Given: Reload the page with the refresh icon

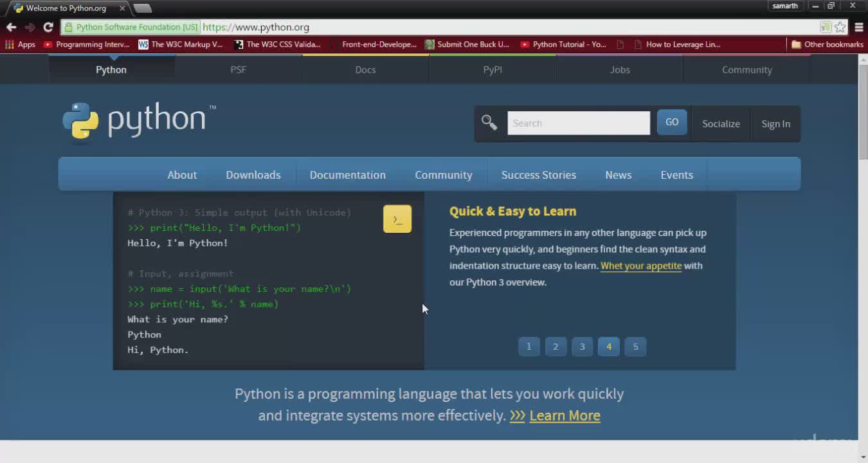Looking at the screenshot, I should click(x=48, y=27).
